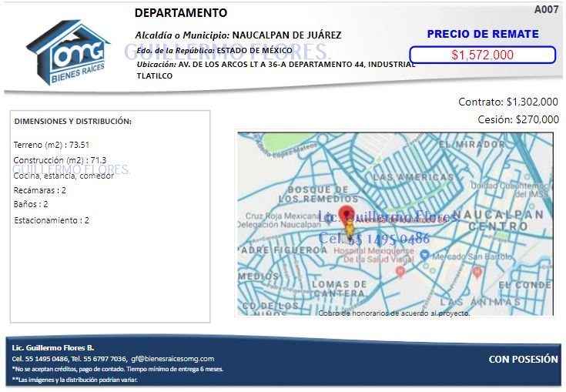Click the CON POSESIÓN label
The height and width of the screenshot is (392, 566).
(523, 359)
